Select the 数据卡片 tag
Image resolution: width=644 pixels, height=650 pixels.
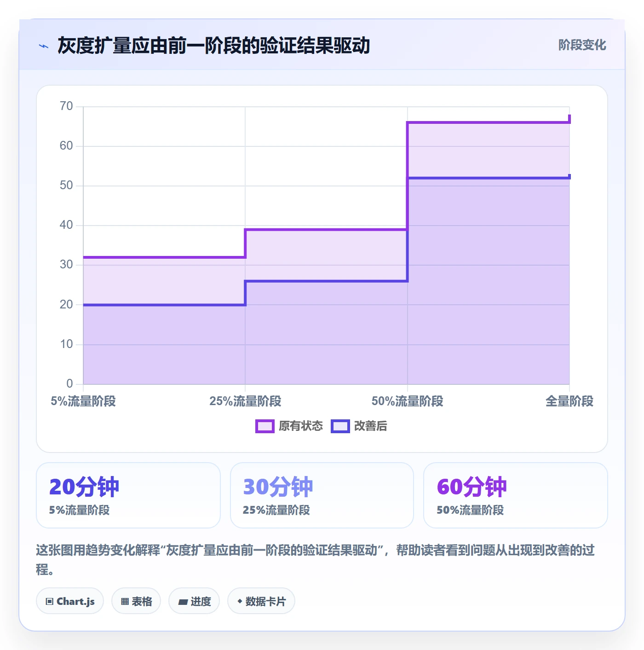coord(261,601)
